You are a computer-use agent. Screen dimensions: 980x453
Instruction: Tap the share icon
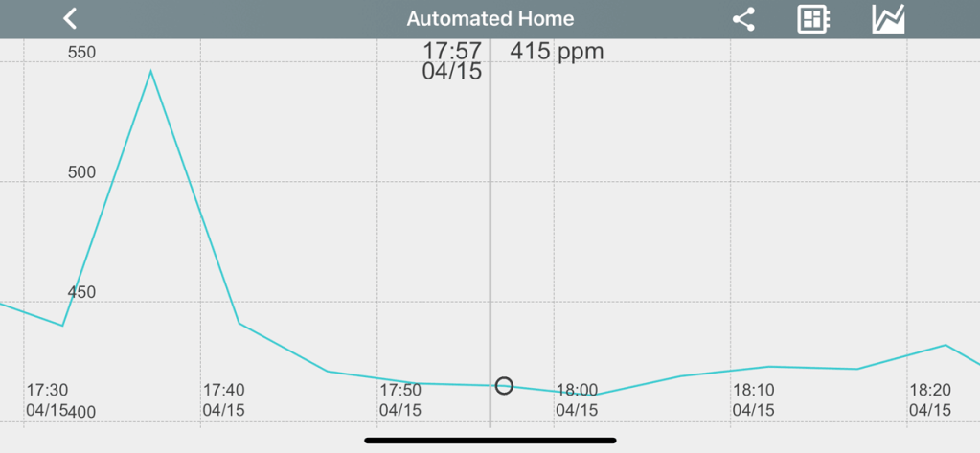point(743,19)
